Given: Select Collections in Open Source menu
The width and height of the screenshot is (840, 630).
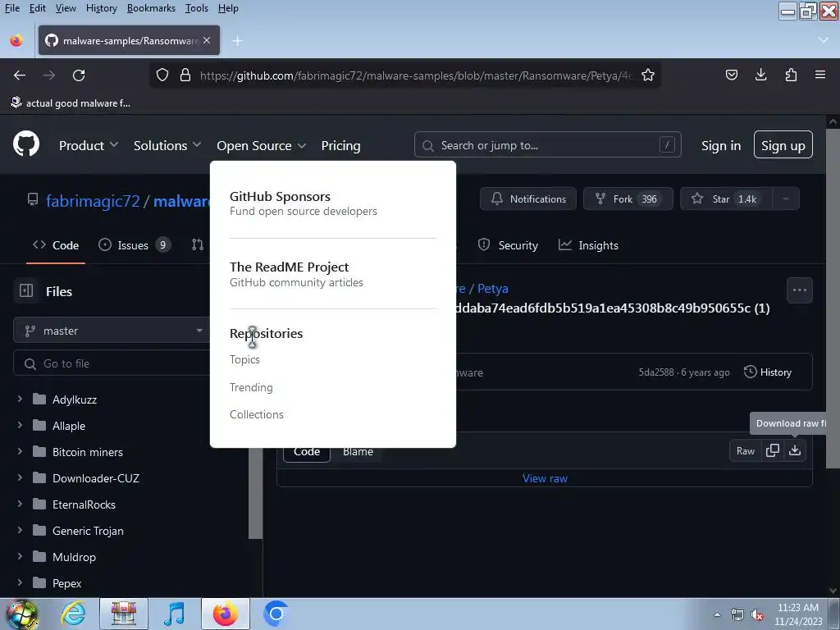Looking at the screenshot, I should point(257,414).
